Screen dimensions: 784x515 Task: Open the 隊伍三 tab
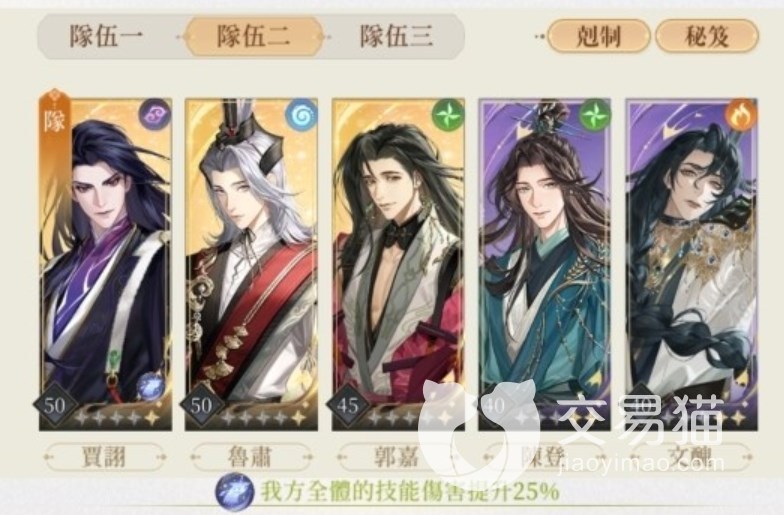click(396, 37)
